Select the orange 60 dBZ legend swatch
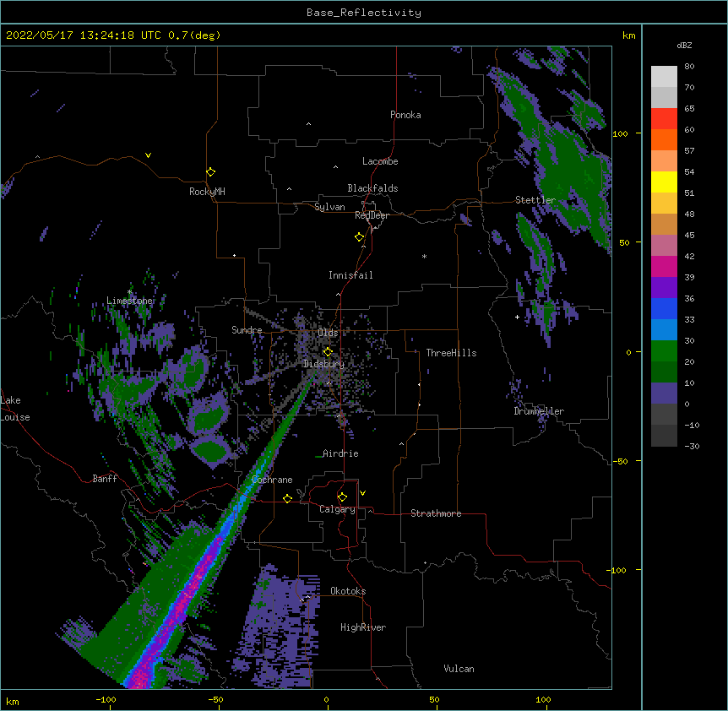This screenshot has width=728, height=711. click(664, 139)
